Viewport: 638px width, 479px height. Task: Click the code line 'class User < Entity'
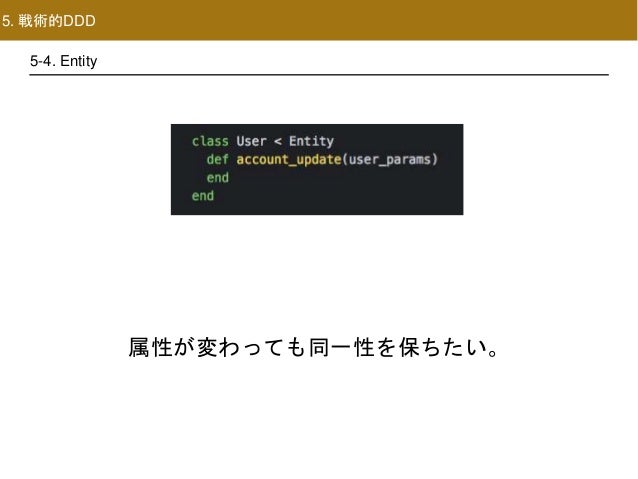(263, 141)
